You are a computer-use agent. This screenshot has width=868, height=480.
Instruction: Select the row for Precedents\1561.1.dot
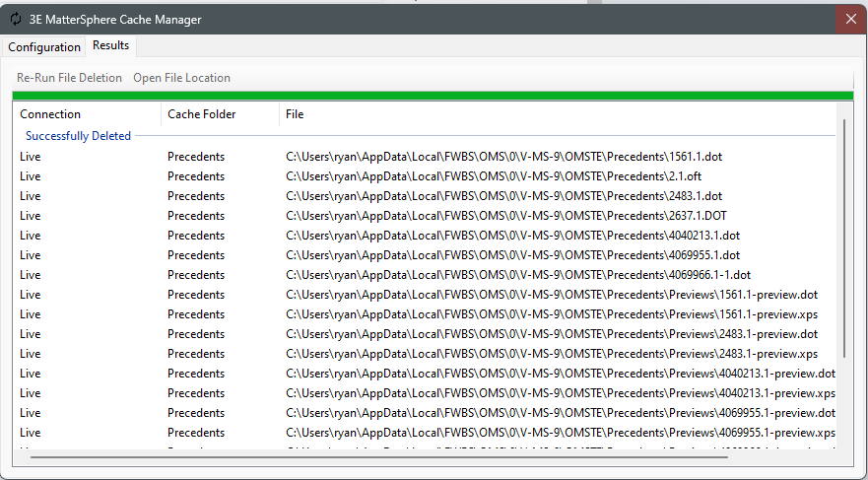(x=425, y=157)
